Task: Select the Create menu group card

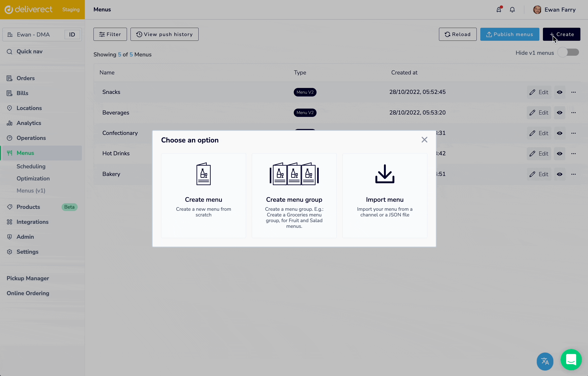Action: (x=294, y=195)
